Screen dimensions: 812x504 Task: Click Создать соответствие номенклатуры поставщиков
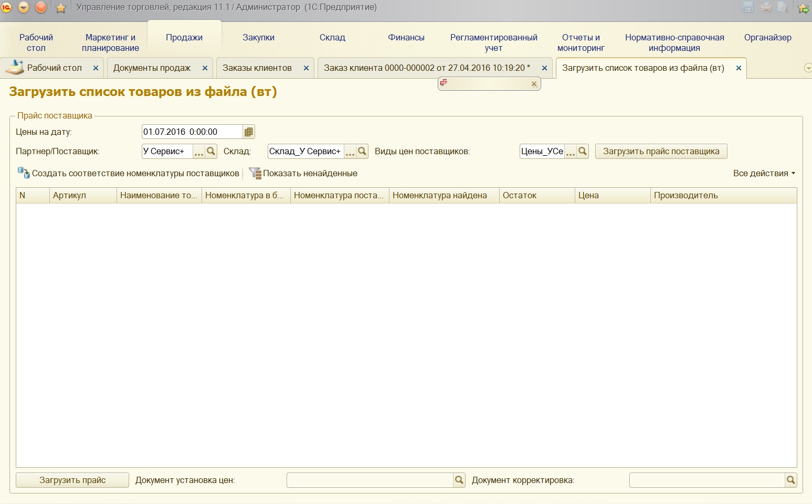click(129, 174)
